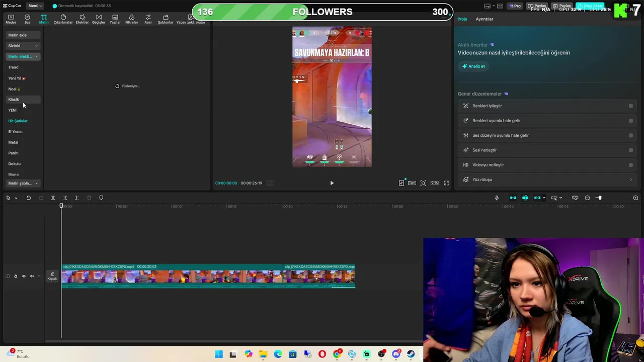Open Discord from the taskbar
Viewport: 644px width, 362px height.
396,354
